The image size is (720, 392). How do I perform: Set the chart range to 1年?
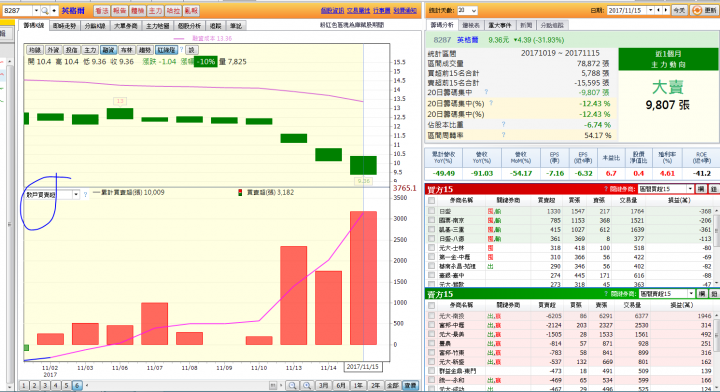click(x=358, y=386)
